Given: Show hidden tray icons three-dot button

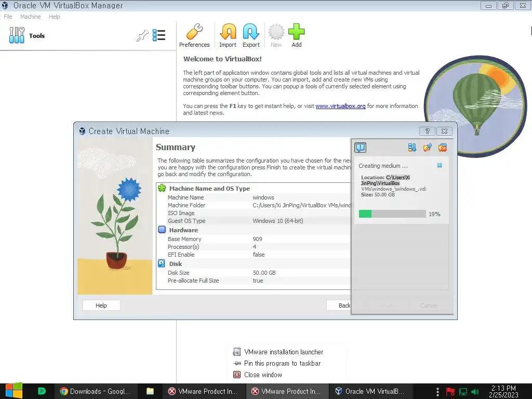Looking at the screenshot, I should point(437,392).
